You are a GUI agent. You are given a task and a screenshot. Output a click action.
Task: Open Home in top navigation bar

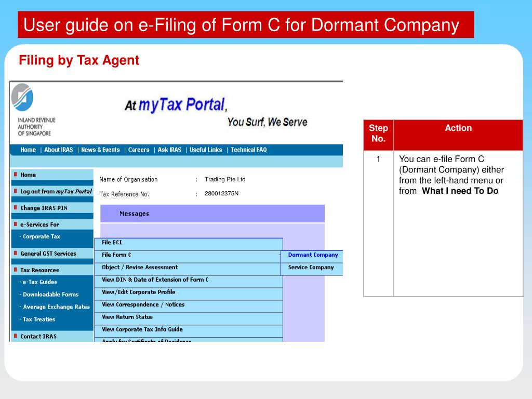(x=28, y=150)
